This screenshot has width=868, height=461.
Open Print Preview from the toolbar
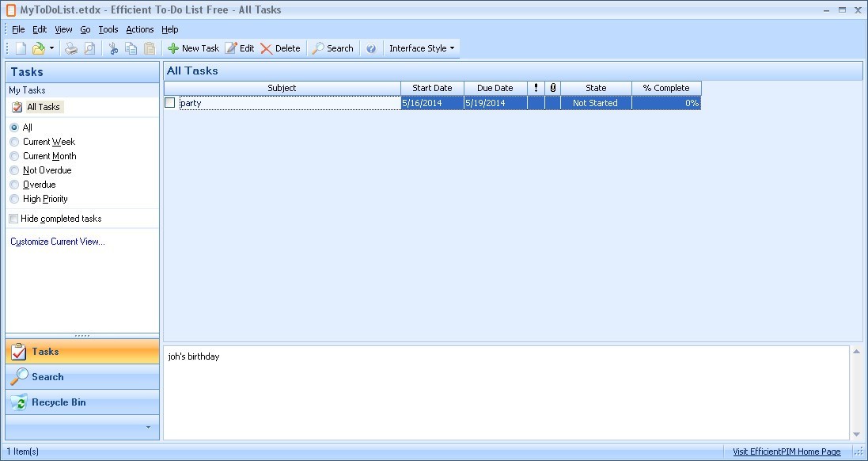89,48
